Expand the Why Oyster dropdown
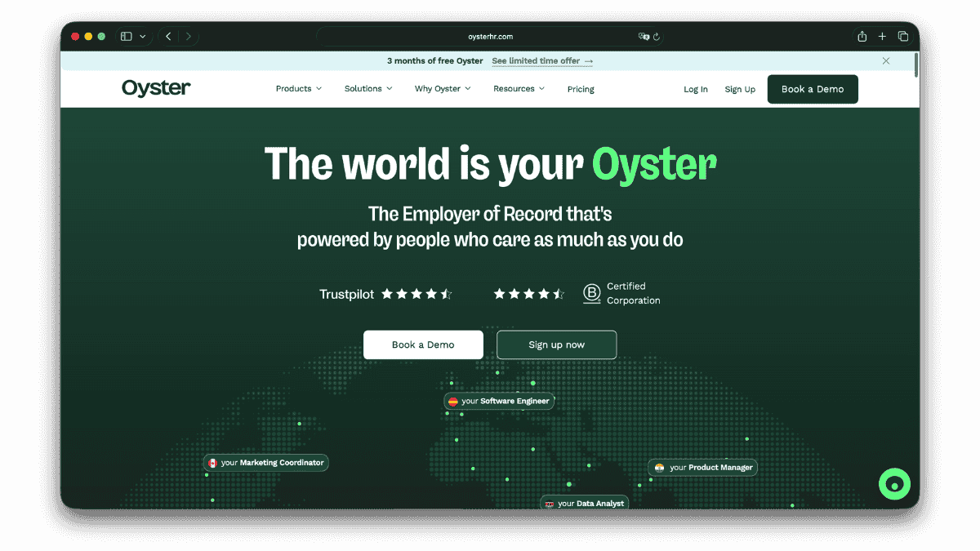The image size is (980, 551). (x=442, y=89)
